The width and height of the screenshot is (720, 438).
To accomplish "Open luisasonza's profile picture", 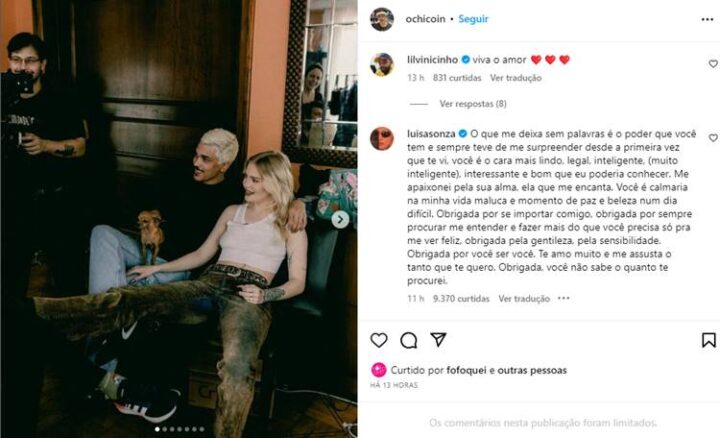I will (x=382, y=139).
